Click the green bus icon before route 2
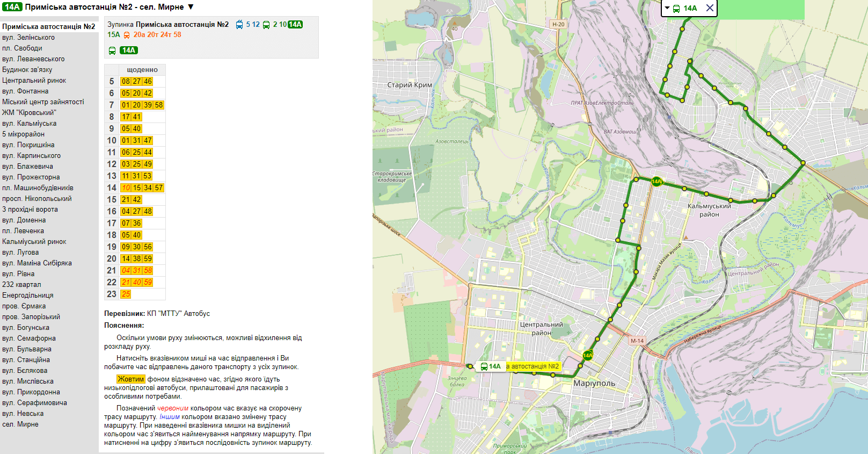Image resolution: width=868 pixels, height=454 pixels. tap(266, 25)
